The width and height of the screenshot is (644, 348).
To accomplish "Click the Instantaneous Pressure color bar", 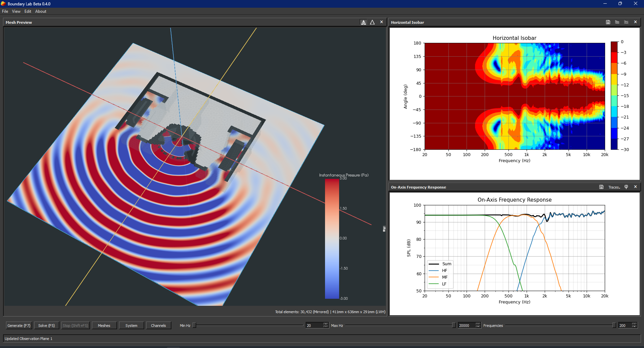I will click(332, 238).
